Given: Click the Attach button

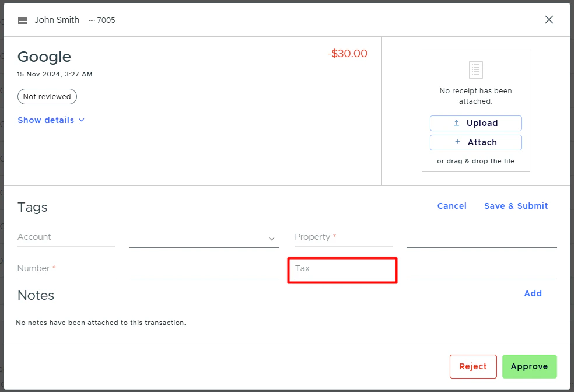Looking at the screenshot, I should click(475, 142).
